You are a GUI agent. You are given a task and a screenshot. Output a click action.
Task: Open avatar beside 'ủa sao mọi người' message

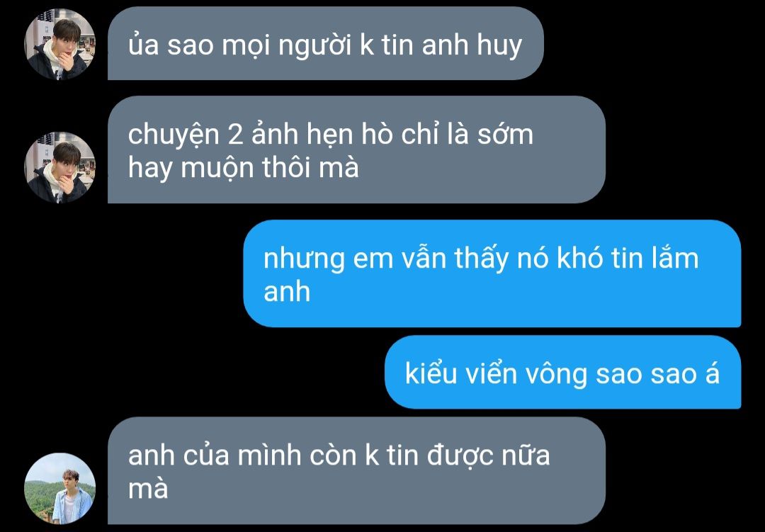pyautogui.click(x=59, y=44)
